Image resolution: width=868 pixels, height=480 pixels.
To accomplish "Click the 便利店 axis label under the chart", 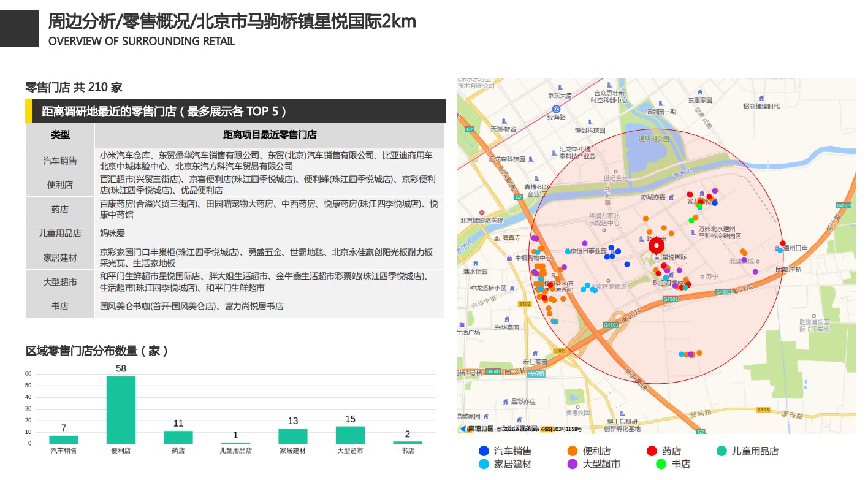I will point(121,451).
